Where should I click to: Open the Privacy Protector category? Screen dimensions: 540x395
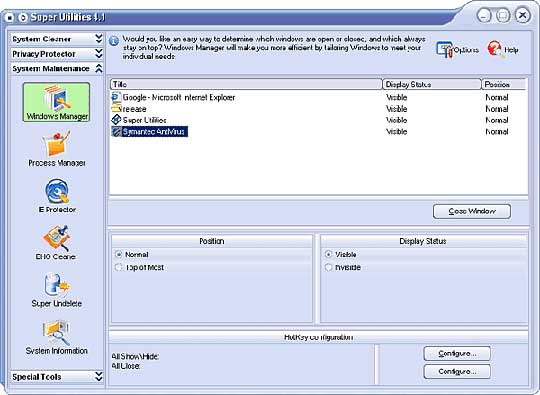point(57,54)
